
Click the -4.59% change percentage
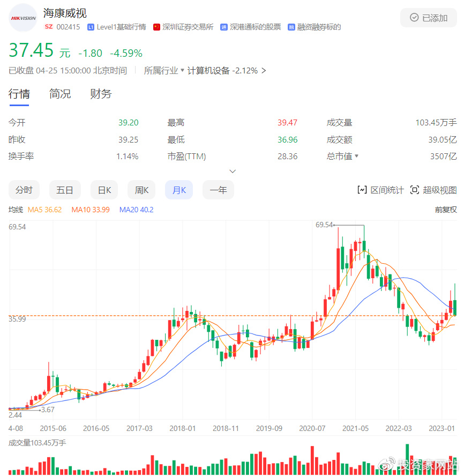click(126, 53)
